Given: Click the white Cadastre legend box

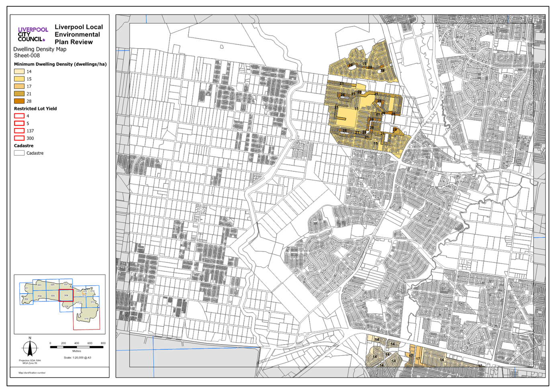Looking at the screenshot, I should point(19,153).
